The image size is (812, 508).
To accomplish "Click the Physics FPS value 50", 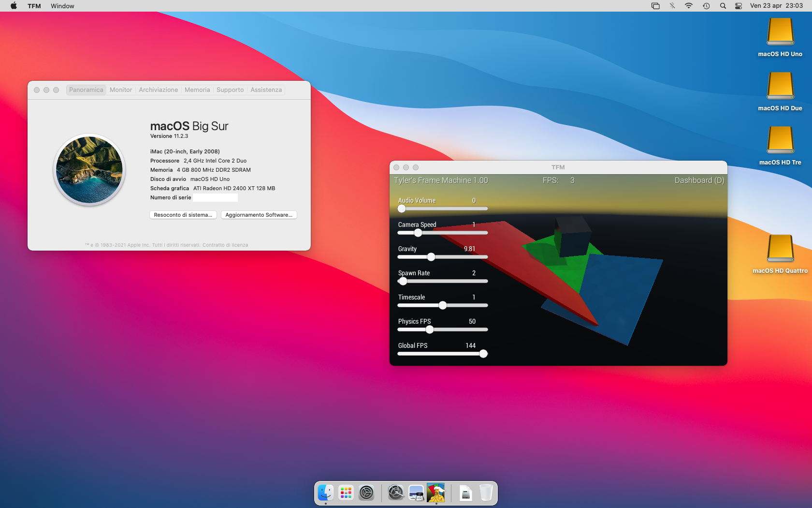I will pyautogui.click(x=472, y=321).
